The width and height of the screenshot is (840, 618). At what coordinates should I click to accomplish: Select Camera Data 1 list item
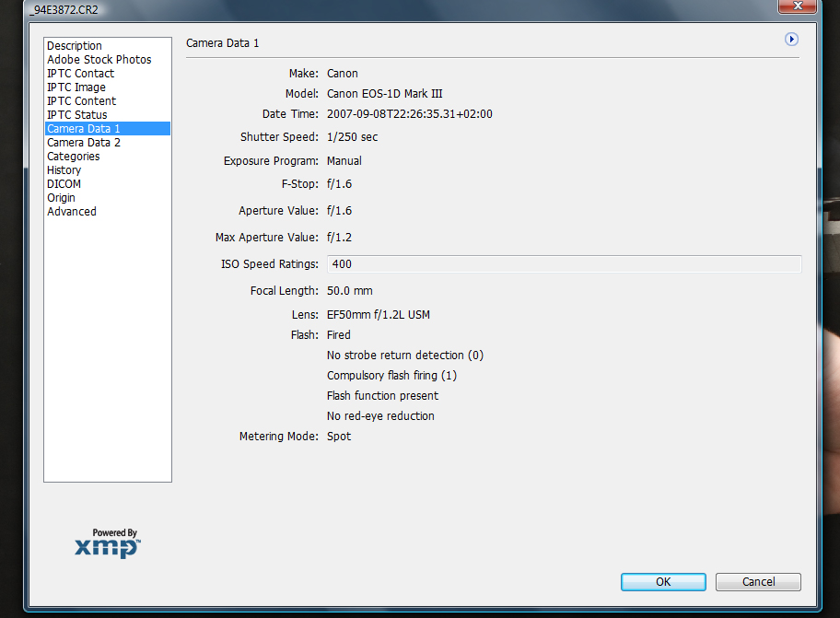tap(108, 129)
